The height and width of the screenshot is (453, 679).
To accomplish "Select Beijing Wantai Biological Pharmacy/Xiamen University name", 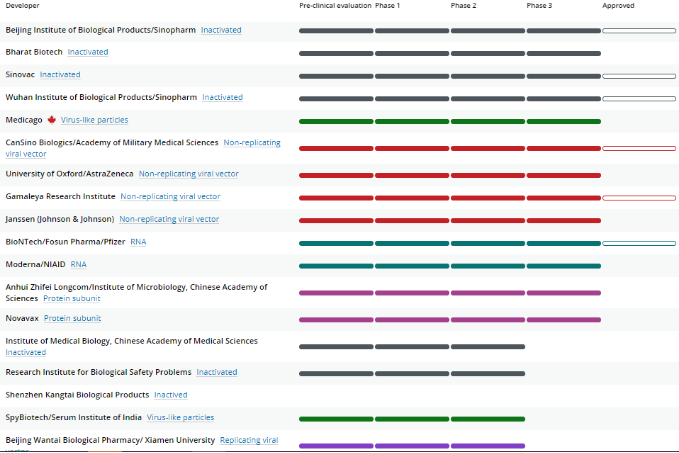I will coord(110,440).
